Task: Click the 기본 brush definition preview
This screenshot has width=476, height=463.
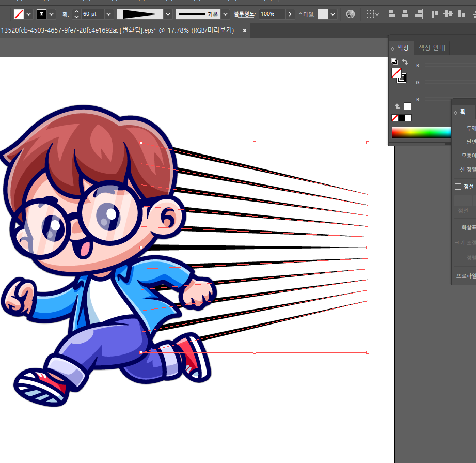Action: (x=198, y=14)
